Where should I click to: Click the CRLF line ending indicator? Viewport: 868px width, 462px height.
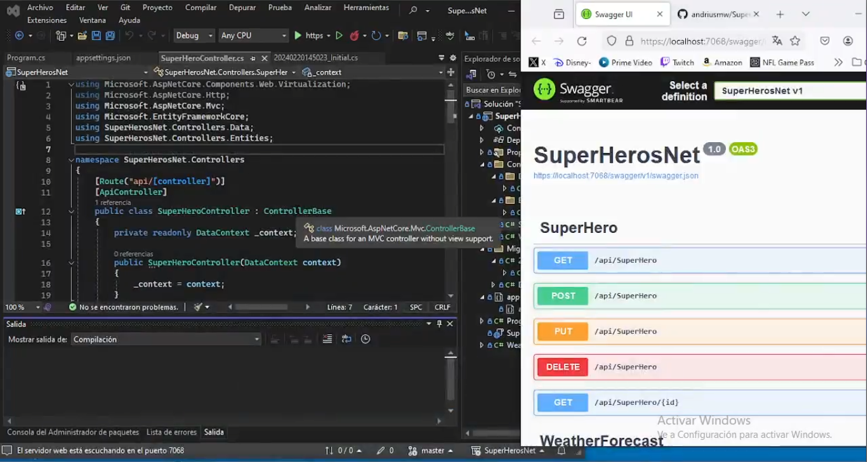[442, 307]
